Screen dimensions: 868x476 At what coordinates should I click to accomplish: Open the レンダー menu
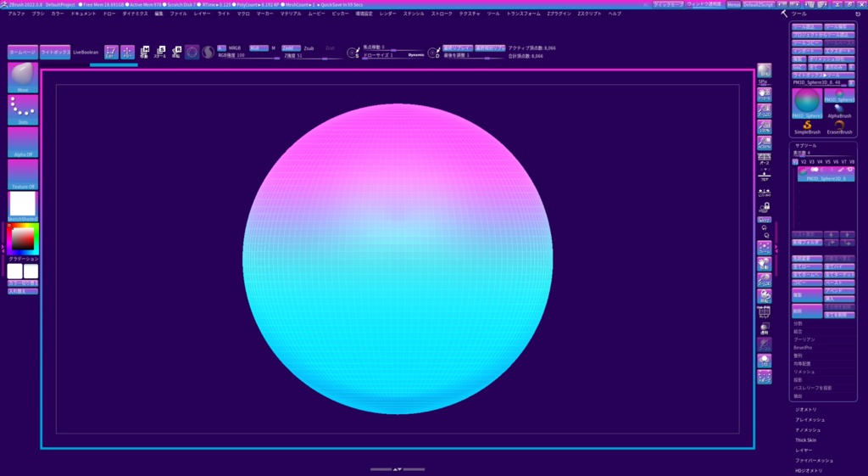pos(387,14)
